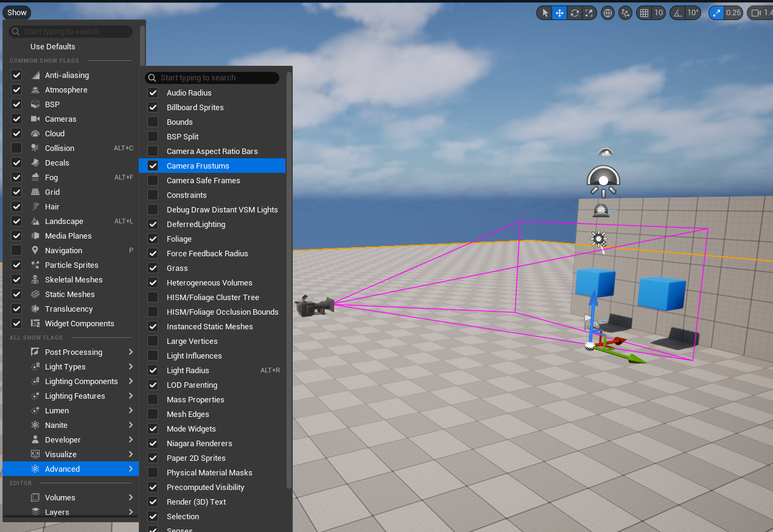
Task: Open the Developer submenu
Action: pos(71,439)
